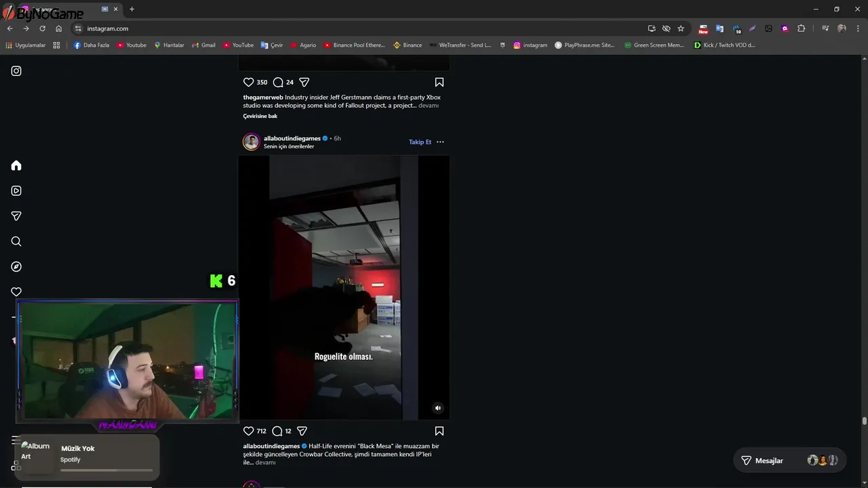Toggle mute on the video
This screenshot has width=868, height=488.
click(x=438, y=408)
